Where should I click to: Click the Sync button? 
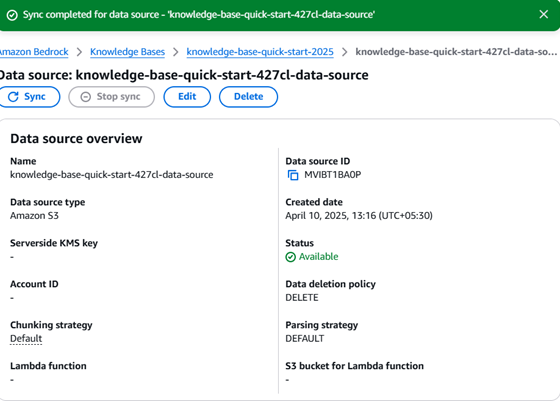29,97
